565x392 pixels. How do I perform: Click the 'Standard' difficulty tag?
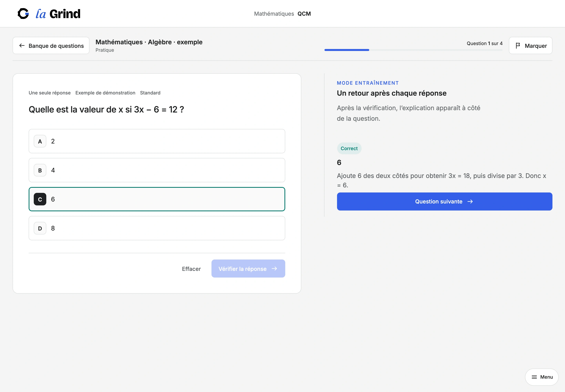(150, 93)
